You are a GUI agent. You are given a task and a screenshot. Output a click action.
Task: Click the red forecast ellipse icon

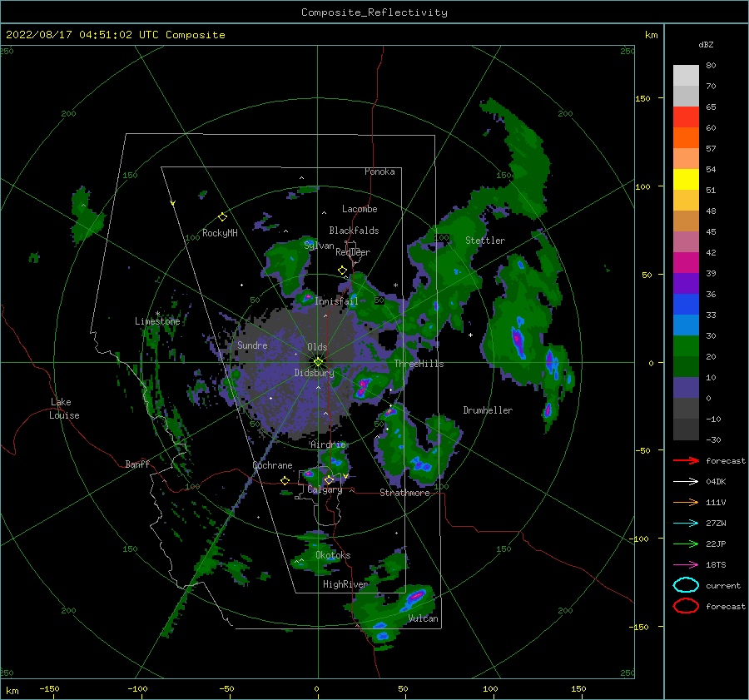(686, 606)
